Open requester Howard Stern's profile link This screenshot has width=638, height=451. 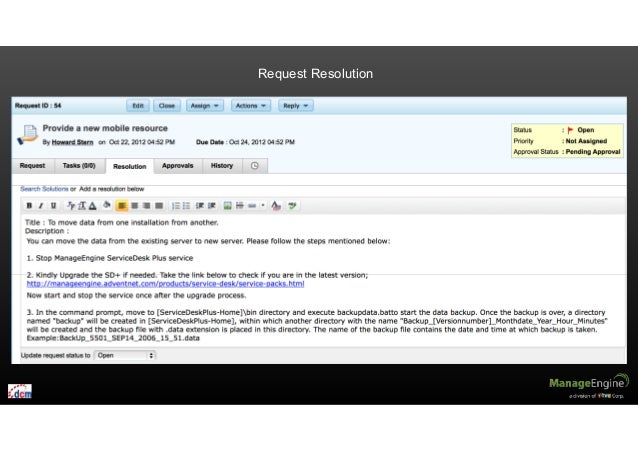tap(72, 142)
